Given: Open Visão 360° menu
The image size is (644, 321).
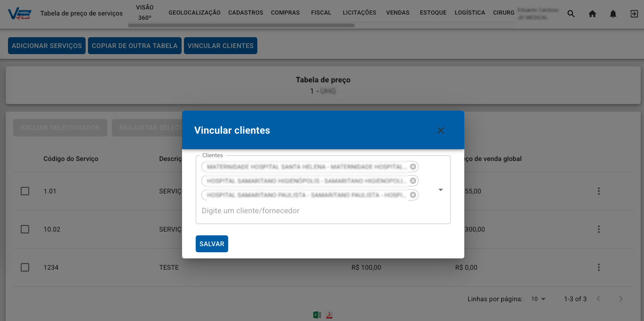Looking at the screenshot, I should click(144, 13).
